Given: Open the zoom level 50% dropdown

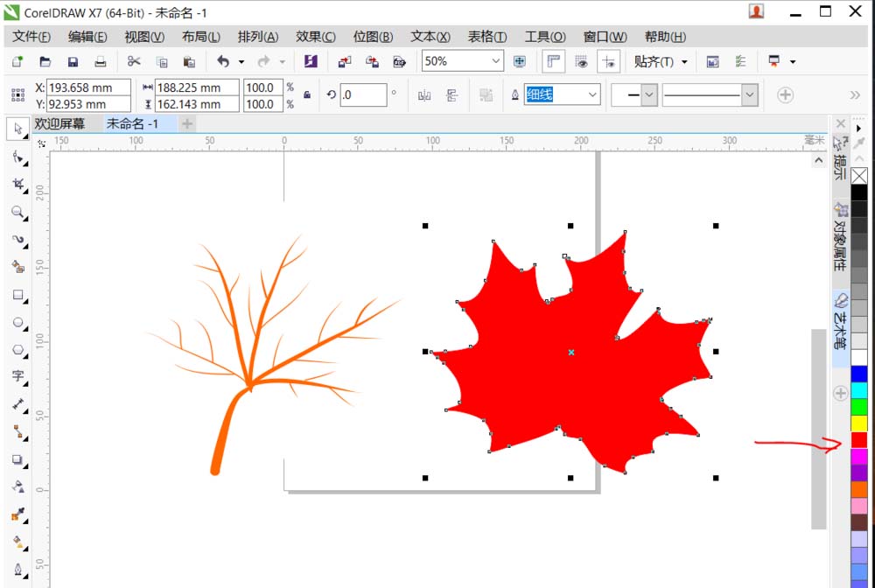Looking at the screenshot, I should click(x=496, y=61).
